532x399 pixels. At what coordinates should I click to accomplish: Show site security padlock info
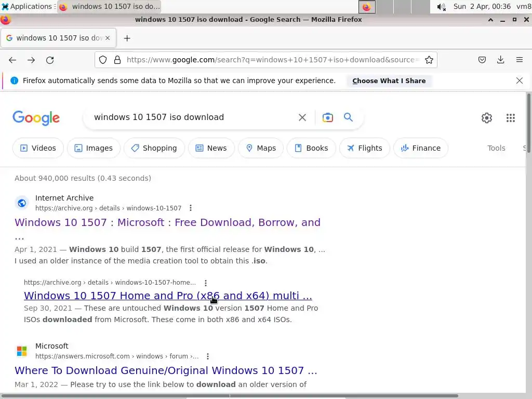(117, 60)
